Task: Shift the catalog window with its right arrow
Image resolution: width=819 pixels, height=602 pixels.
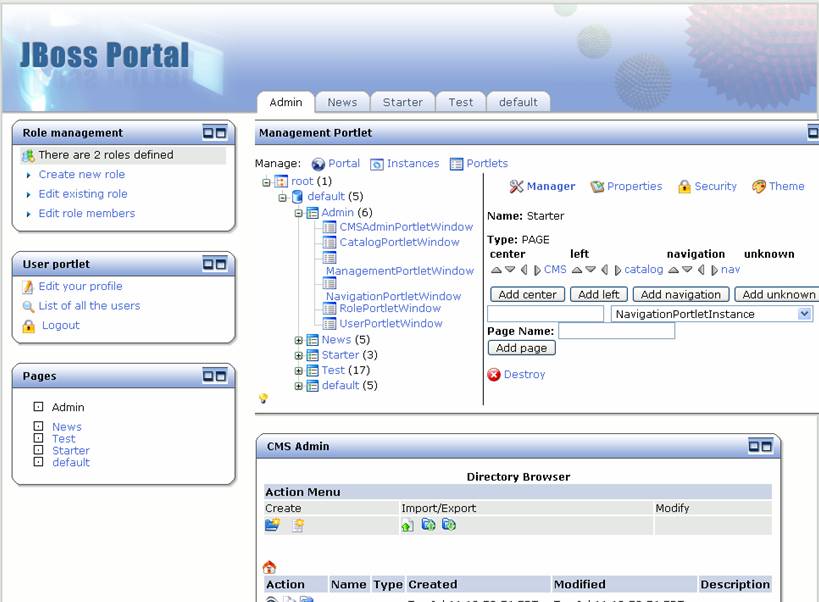Action: (617, 270)
